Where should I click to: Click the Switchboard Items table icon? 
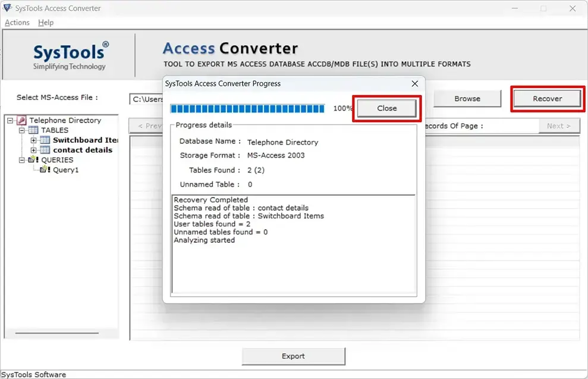click(45, 140)
